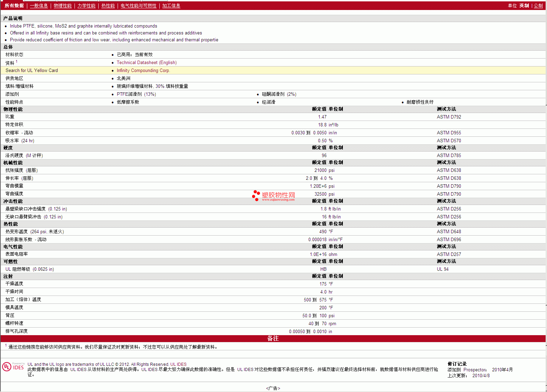Click ASTM D638 in the 伸长率 row
Viewport: 547px width, 392px height.
click(x=449, y=178)
